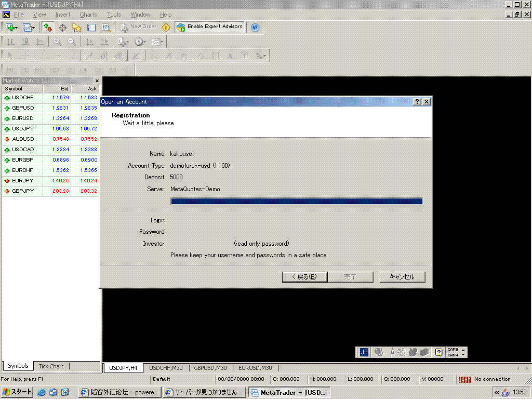The image size is (532, 399).
Task: Open the File menu
Action: pos(19,15)
